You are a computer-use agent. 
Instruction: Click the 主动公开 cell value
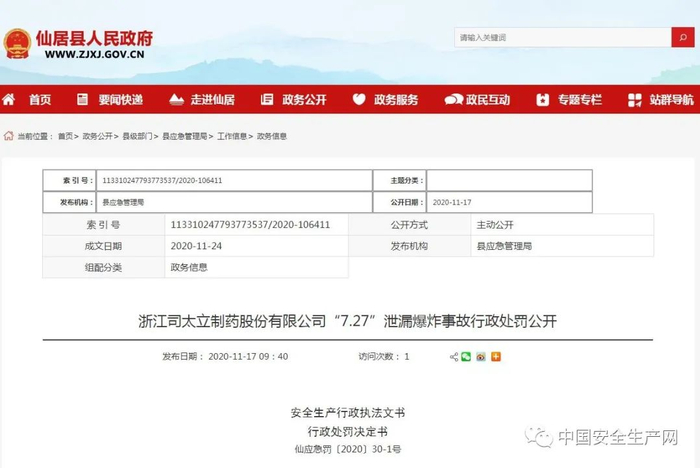point(495,225)
